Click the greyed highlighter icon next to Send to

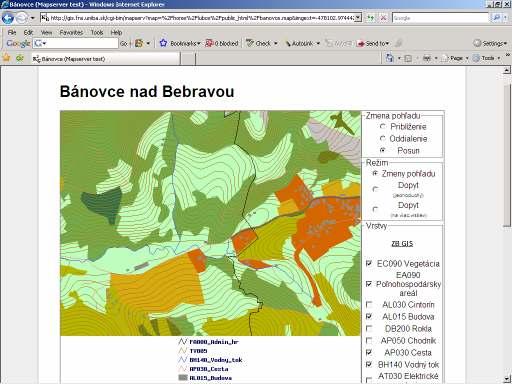tap(398, 43)
